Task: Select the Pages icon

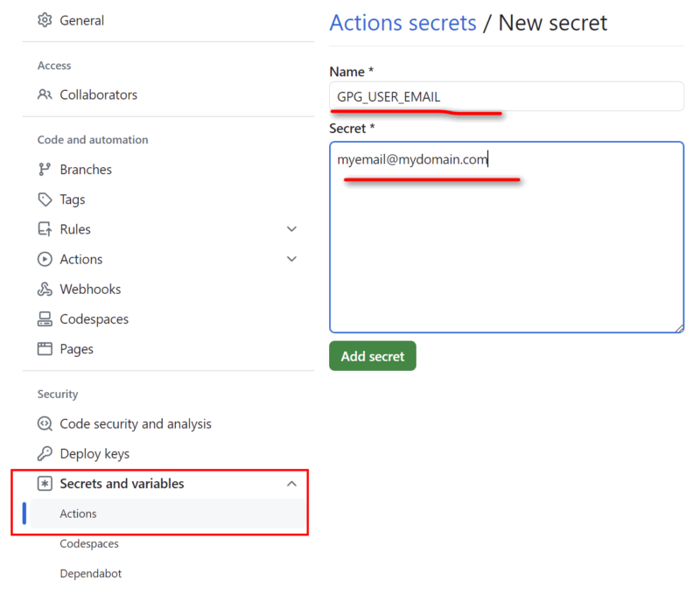Action: tap(45, 348)
